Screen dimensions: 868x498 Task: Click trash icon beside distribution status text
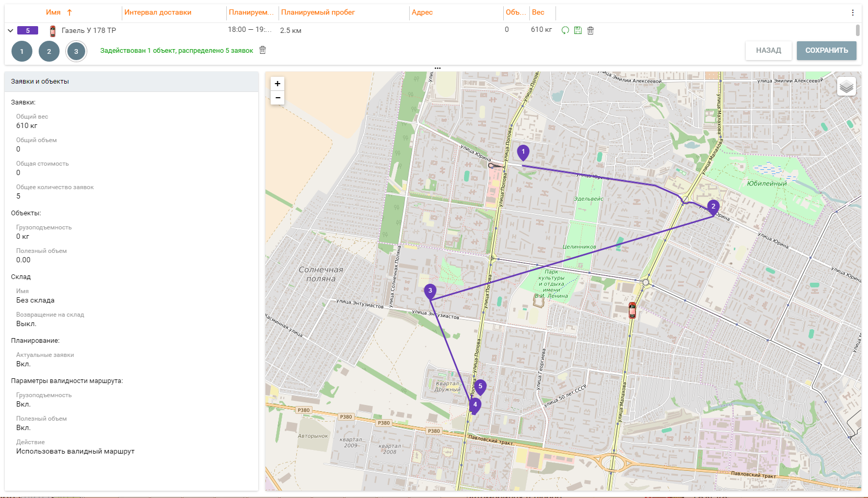263,50
